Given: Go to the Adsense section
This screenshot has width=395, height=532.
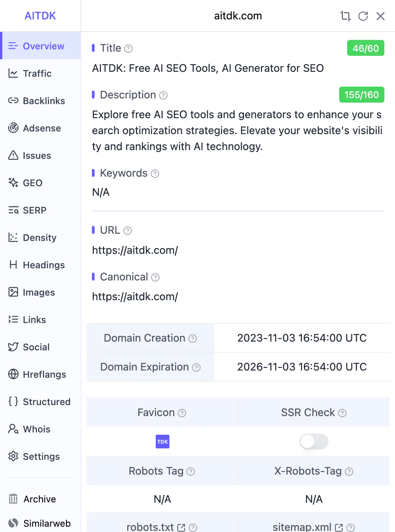Looking at the screenshot, I should [41, 128].
